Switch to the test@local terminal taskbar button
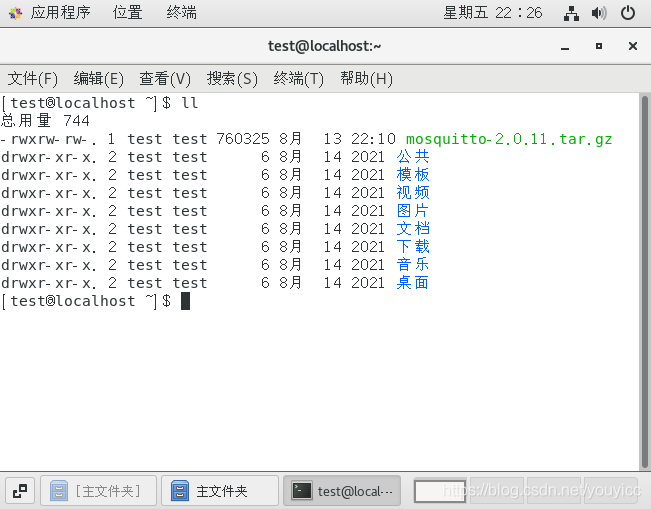The image size is (651, 509). pyautogui.click(x=342, y=491)
